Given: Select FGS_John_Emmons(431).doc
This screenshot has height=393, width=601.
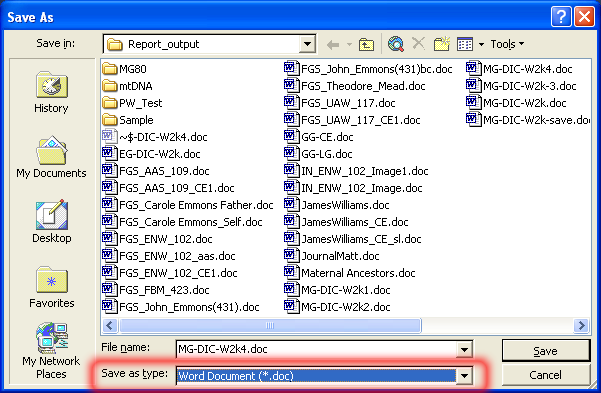Looking at the screenshot, I should [181, 307].
